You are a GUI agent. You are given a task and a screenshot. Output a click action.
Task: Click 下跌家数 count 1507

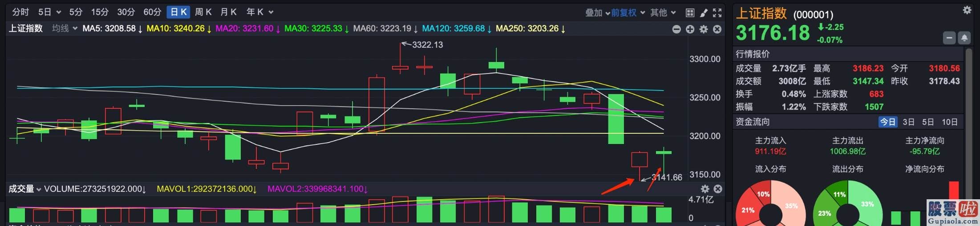click(874, 107)
